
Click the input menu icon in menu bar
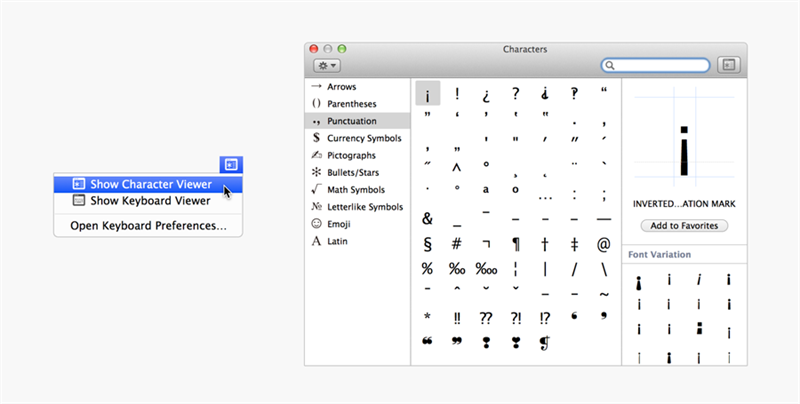click(231, 165)
